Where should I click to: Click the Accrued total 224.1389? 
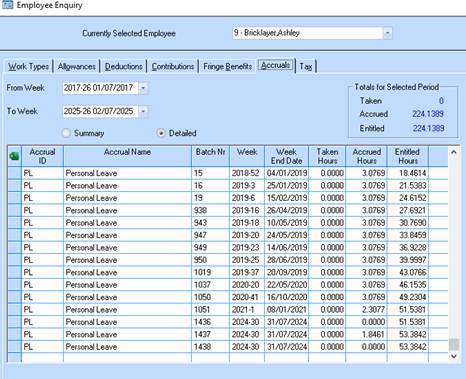(x=428, y=114)
